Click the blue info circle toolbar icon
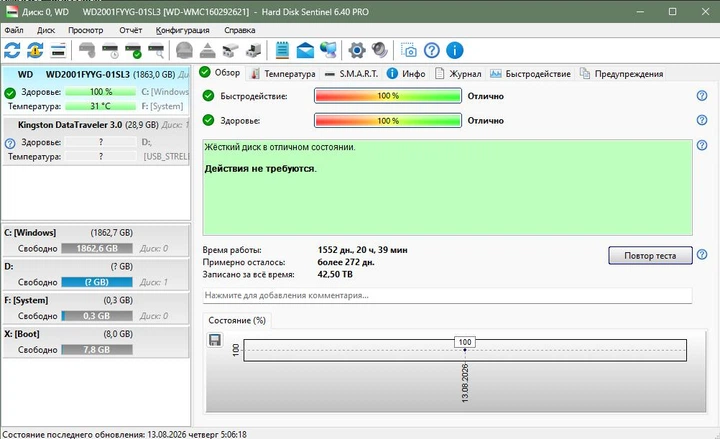This screenshot has width=720, height=439. [455, 50]
